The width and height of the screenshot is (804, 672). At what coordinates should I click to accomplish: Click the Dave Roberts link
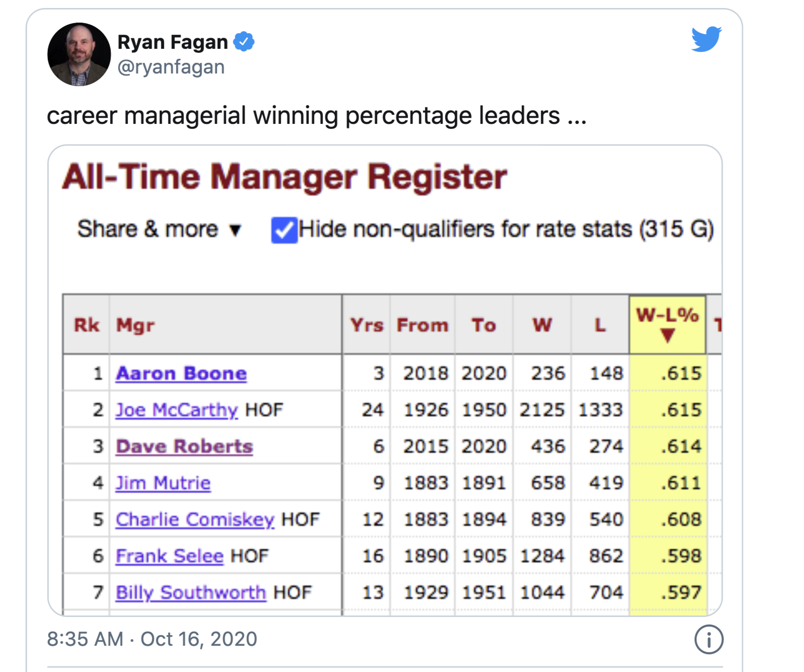coord(184,446)
